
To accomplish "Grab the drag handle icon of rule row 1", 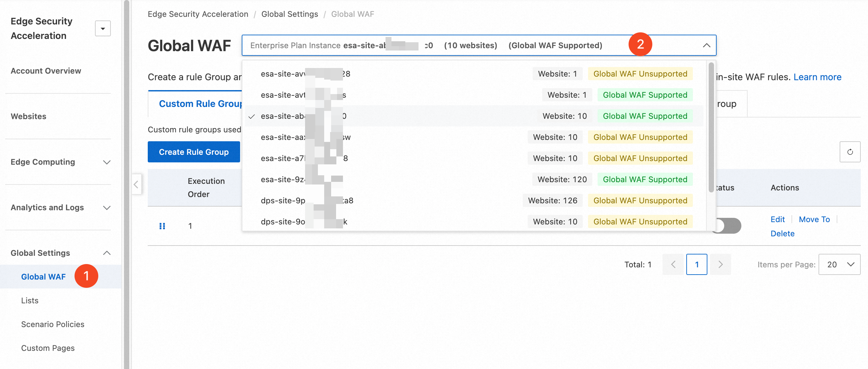I will click(x=162, y=226).
